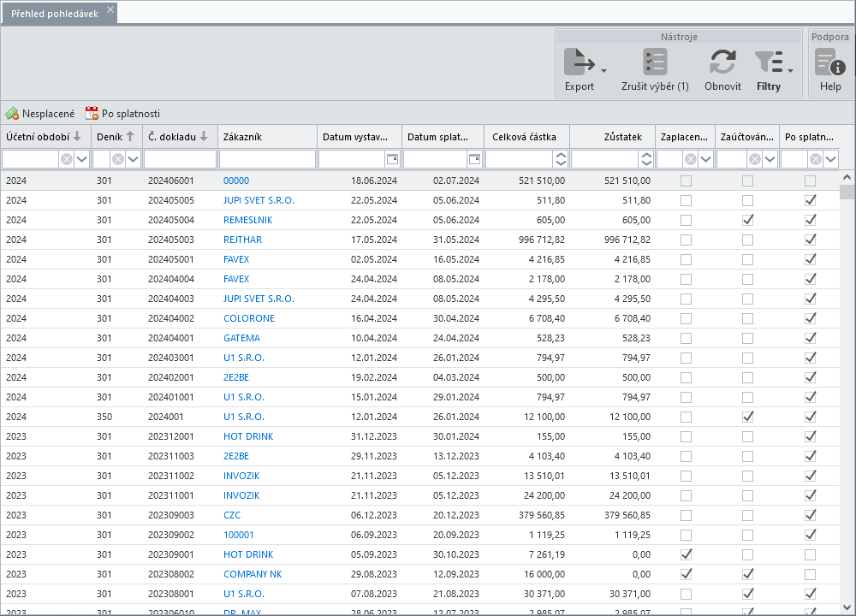Open the Filtry funnel icon
Image resolution: width=856 pixels, height=616 pixels.
click(x=768, y=62)
